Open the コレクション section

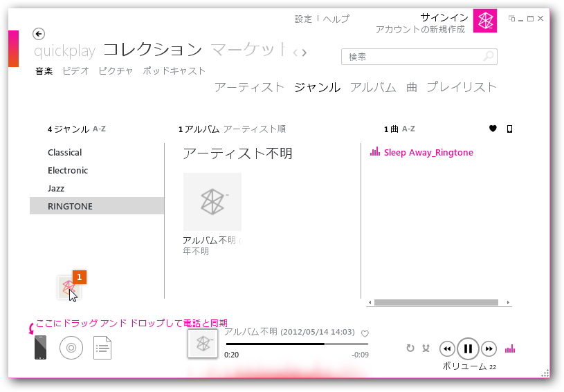152,50
